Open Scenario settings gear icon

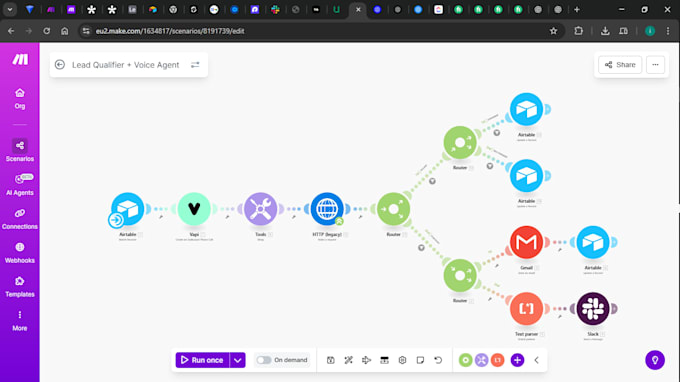point(402,360)
